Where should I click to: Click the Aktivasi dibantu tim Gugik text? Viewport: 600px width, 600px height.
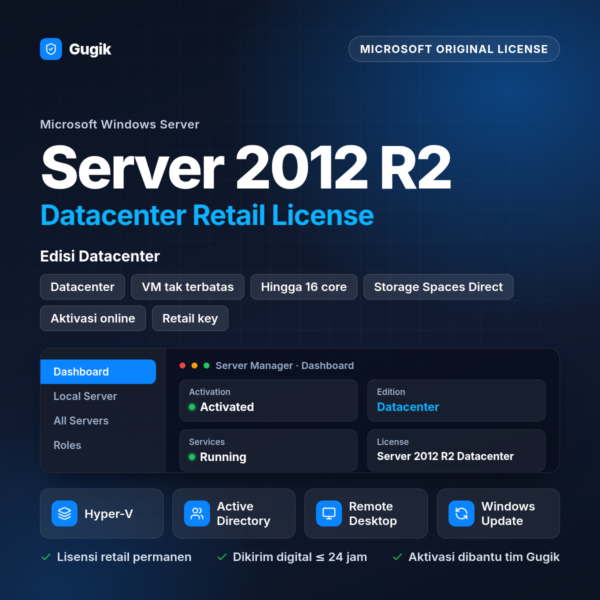click(x=484, y=557)
